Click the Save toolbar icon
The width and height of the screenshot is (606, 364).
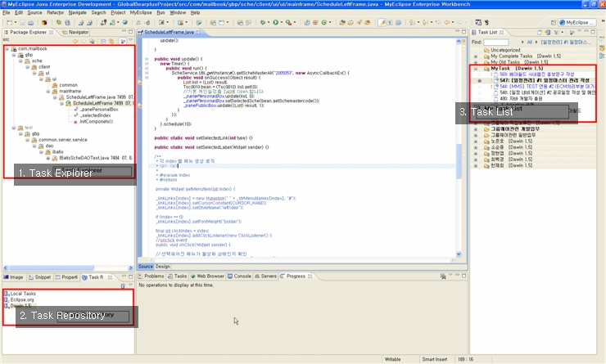[x=22, y=22]
